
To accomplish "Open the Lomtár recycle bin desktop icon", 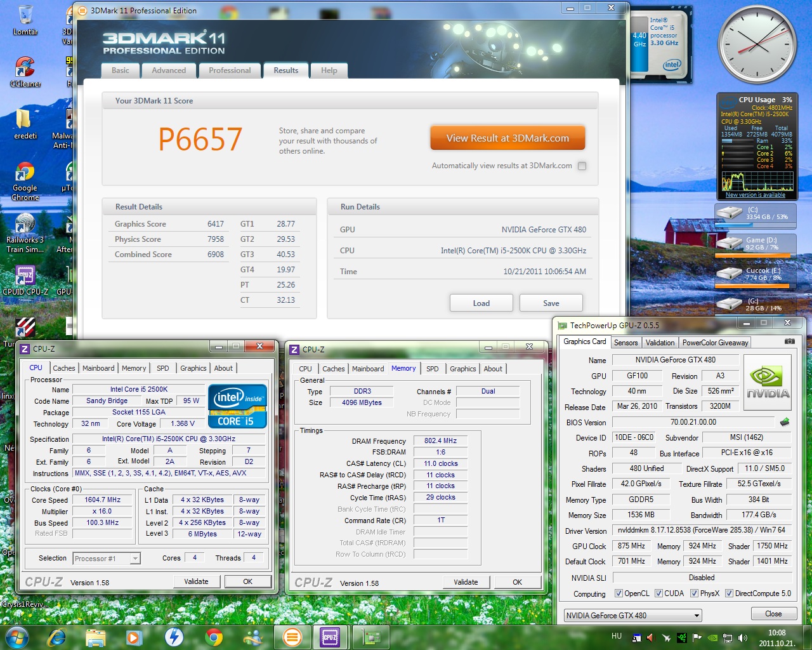I will tap(25, 20).
